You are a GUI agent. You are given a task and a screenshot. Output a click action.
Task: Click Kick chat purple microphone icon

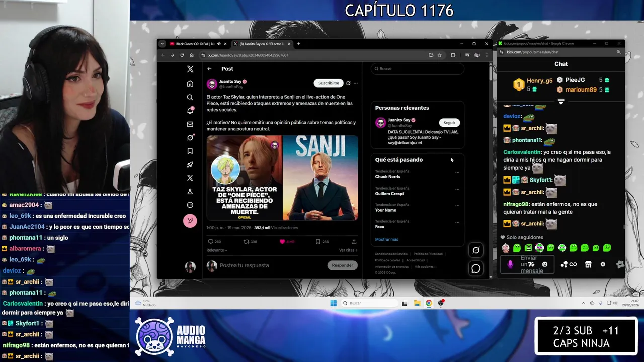pyautogui.click(x=510, y=264)
